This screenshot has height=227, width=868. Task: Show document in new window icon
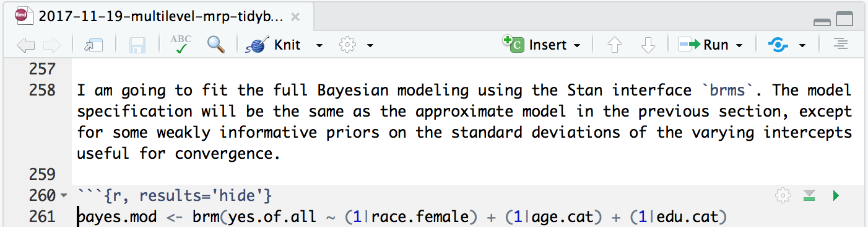click(93, 45)
